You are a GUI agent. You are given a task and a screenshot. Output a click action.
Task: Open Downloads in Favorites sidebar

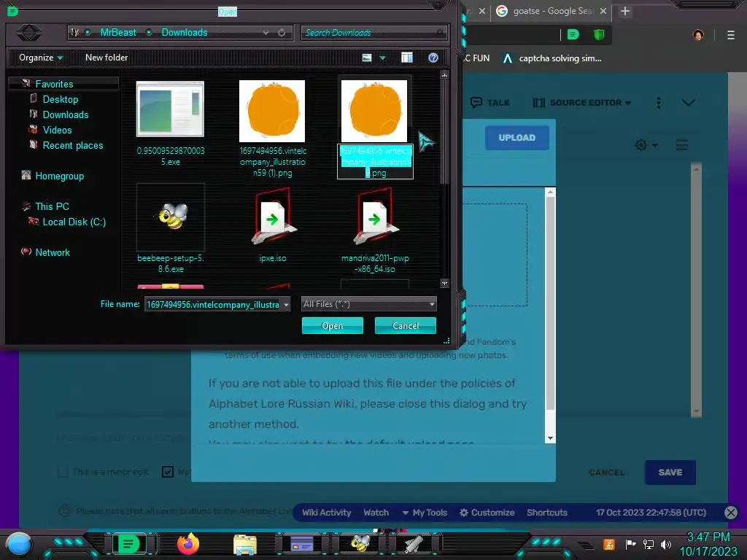coord(65,114)
